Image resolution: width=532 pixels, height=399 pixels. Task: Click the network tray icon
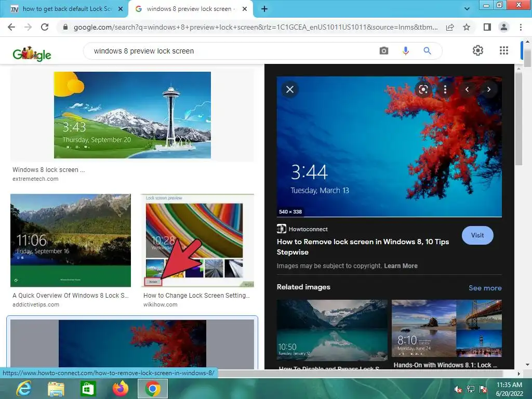(x=471, y=389)
